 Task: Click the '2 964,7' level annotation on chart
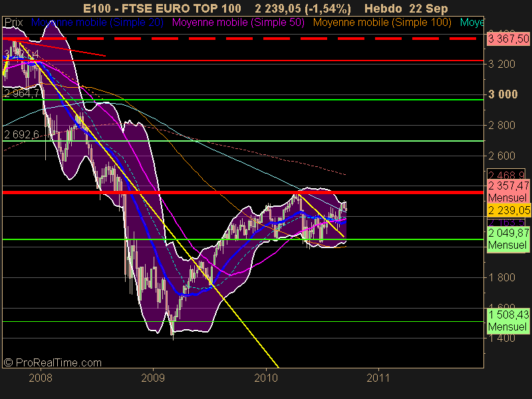click(x=22, y=93)
